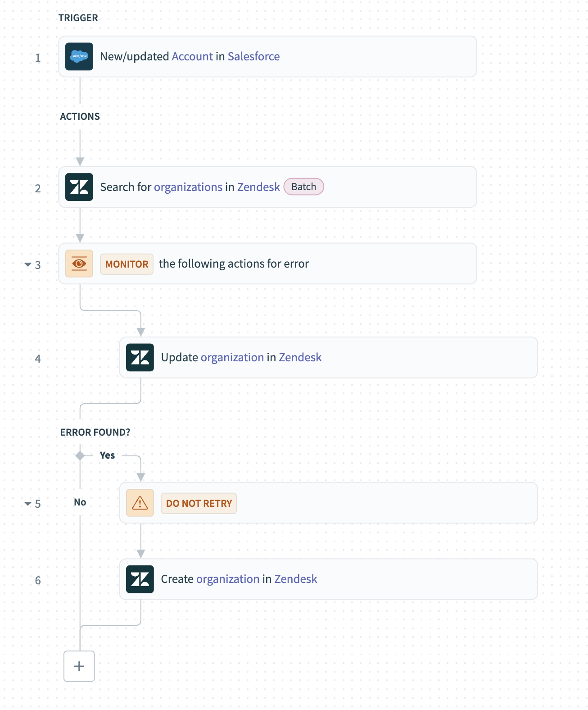Click the error found diamond connector
The image size is (588, 710).
[80, 456]
